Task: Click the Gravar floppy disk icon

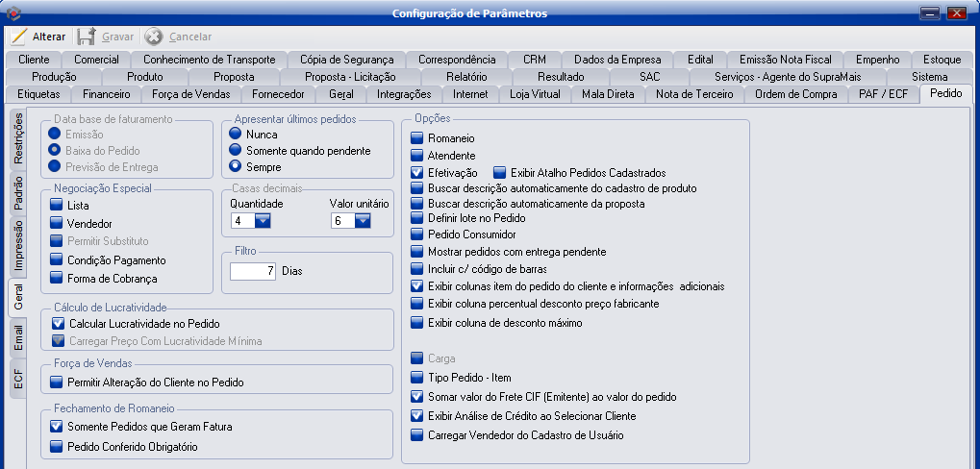Action: pyautogui.click(x=87, y=37)
